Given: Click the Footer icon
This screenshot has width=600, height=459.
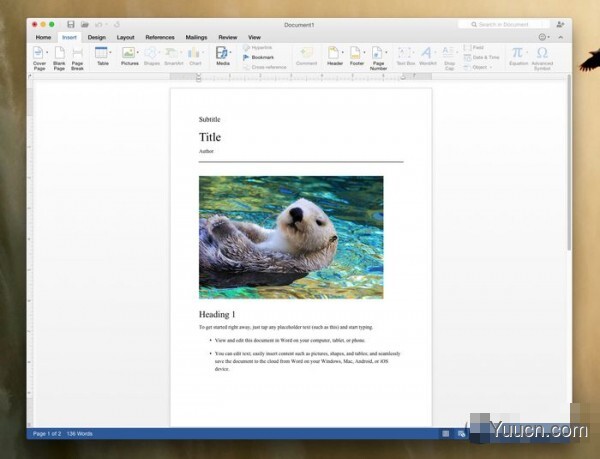Looking at the screenshot, I should [x=355, y=53].
